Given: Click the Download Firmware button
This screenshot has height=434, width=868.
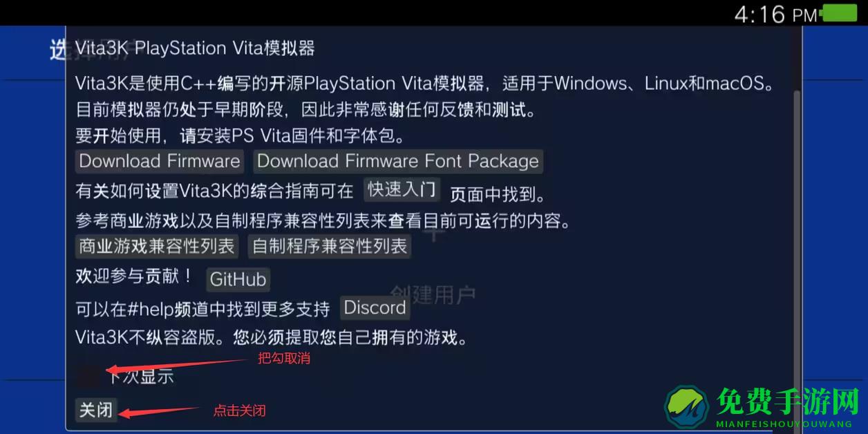Looking at the screenshot, I should point(159,161).
